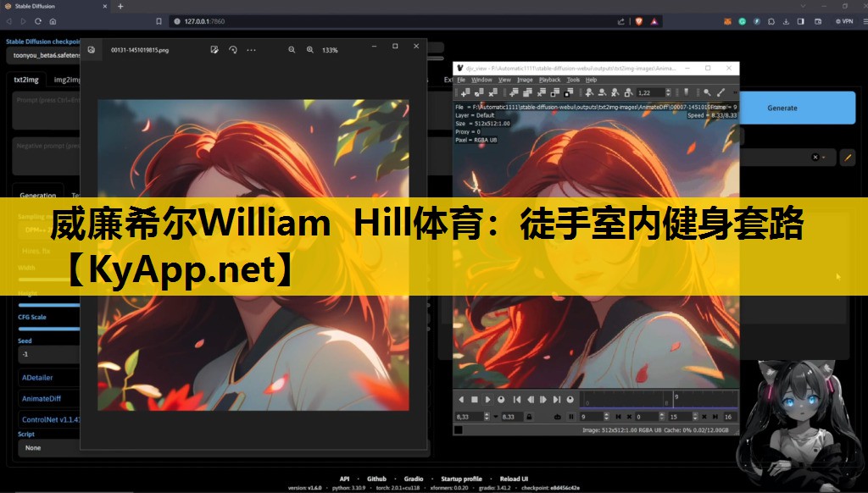Click the Startup profile footer link

(x=461, y=479)
